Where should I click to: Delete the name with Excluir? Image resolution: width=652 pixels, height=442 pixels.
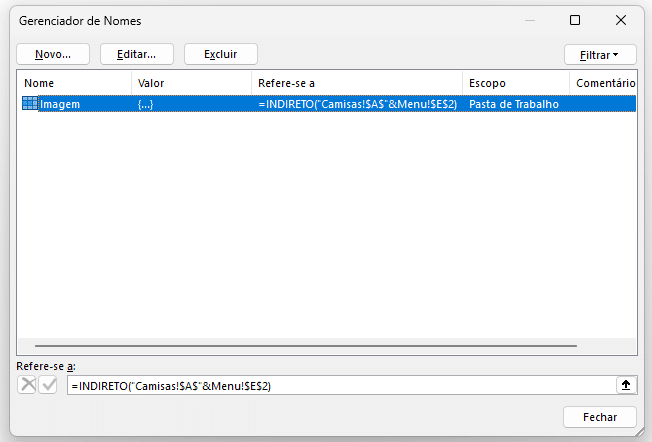point(220,54)
